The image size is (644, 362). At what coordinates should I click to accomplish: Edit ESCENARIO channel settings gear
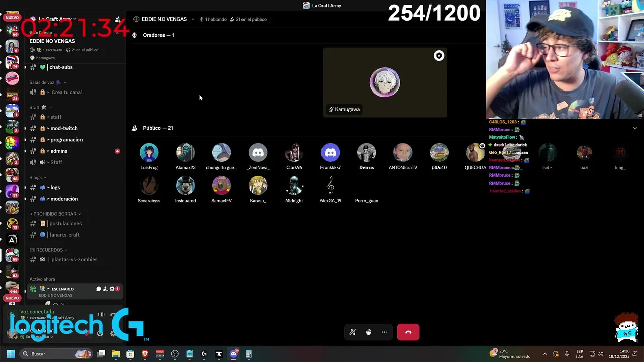112,289
